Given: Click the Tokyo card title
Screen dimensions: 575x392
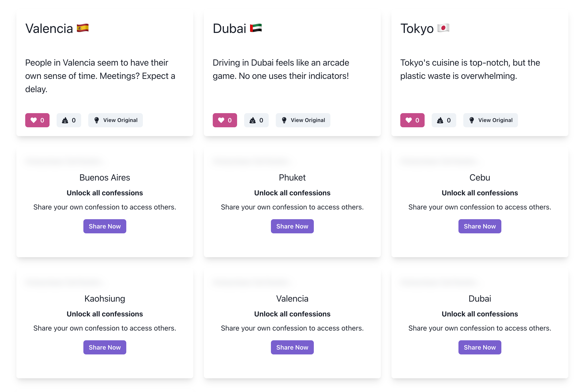Looking at the screenshot, I should (x=417, y=29).
